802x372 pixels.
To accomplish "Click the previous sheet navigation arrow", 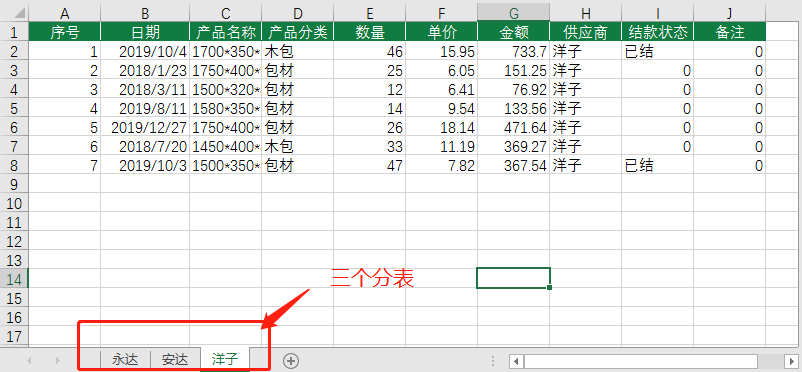I will coord(29,360).
